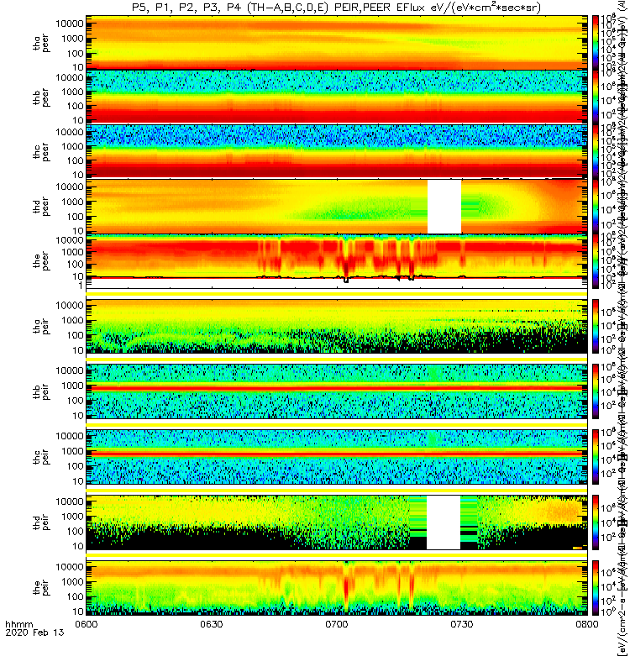The image size is (630, 672).
Task: Click the color bar beside tha peer panel
Action: [596, 43]
